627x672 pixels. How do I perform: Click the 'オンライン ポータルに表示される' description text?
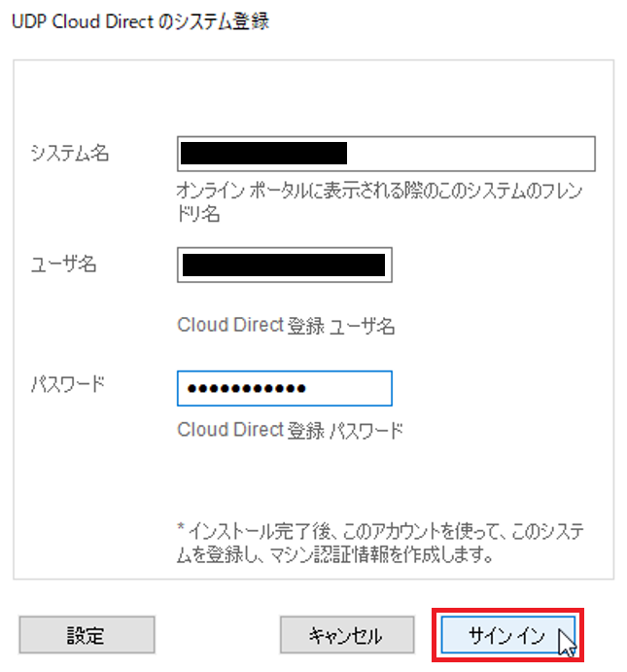tap(379, 202)
